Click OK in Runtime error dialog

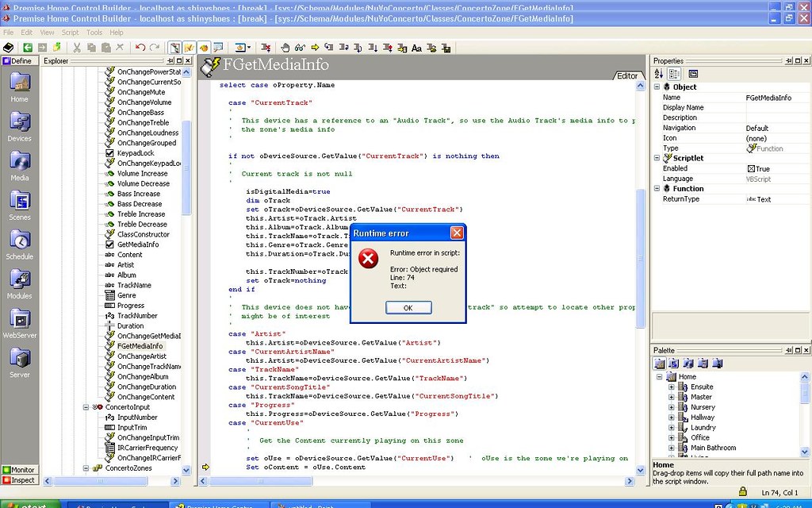pos(408,308)
